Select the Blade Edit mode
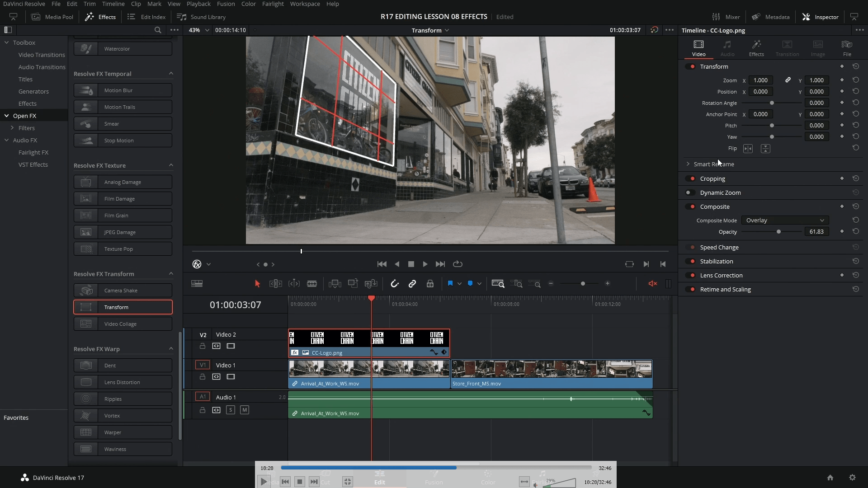868x488 pixels. point(311,284)
